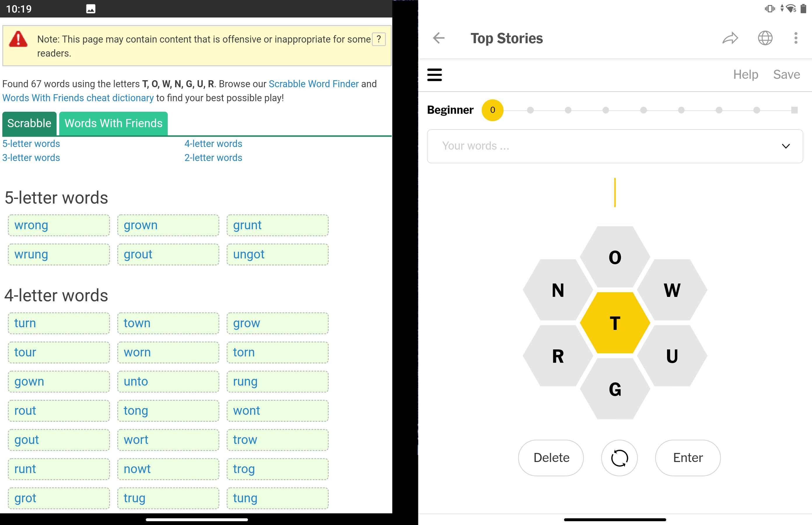Click the 3-letter words jump link
Image resolution: width=812 pixels, height=525 pixels.
click(x=31, y=157)
